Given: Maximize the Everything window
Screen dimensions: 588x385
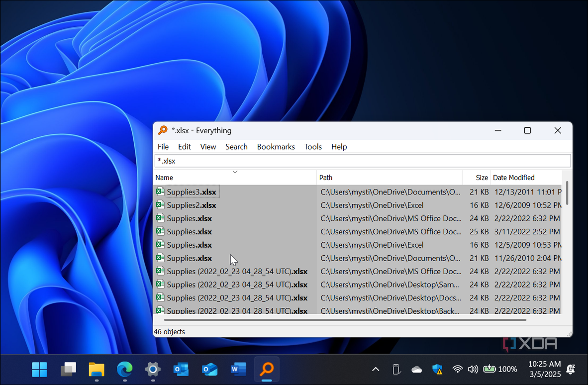Looking at the screenshot, I should [x=527, y=130].
